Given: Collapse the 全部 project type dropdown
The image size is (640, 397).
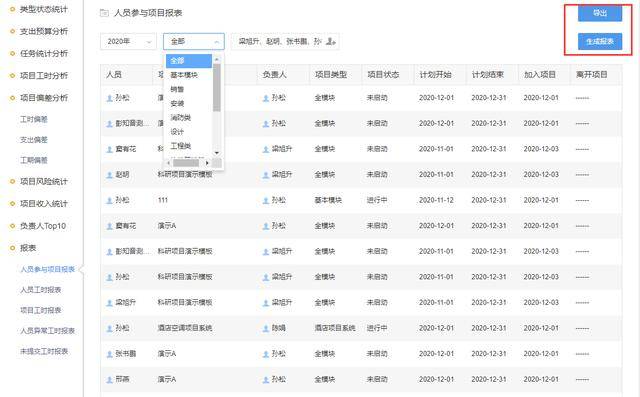Looking at the screenshot, I should (194, 42).
